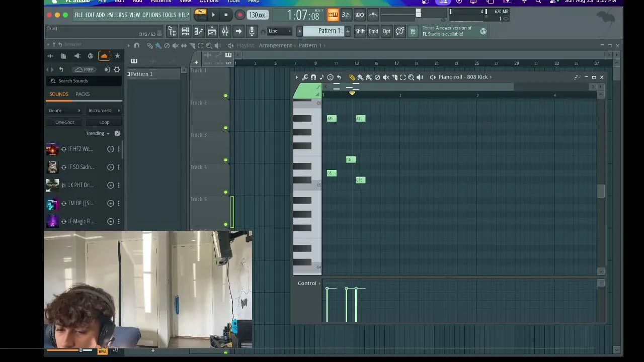
Task: Toggle Pat/Song mode switch
Action: [x=201, y=15]
